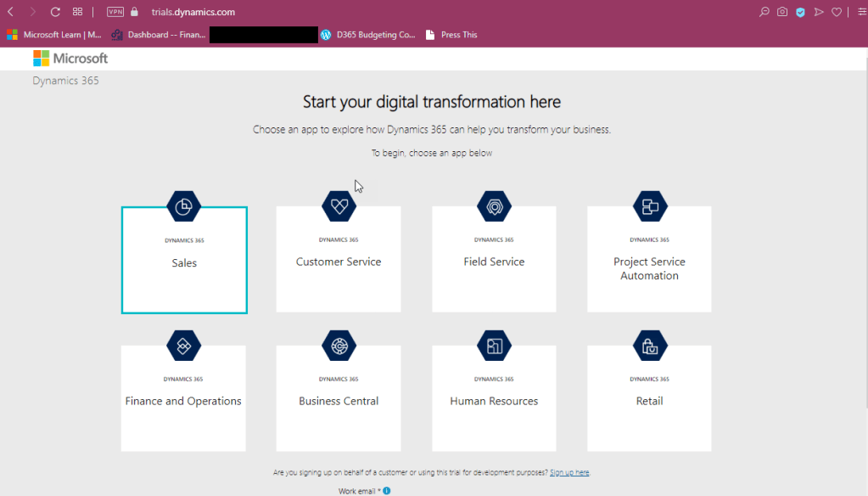Click the Retail shopping bag icon
Viewport: 868px width, 496px height.
[x=650, y=346]
